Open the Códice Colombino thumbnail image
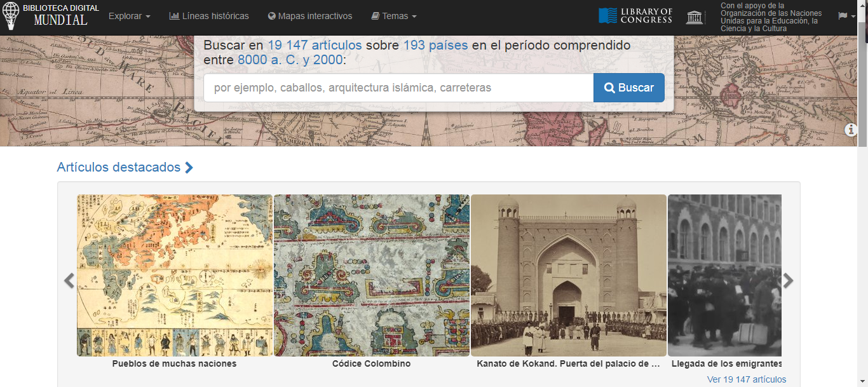This screenshot has width=868, height=387. coord(372,275)
